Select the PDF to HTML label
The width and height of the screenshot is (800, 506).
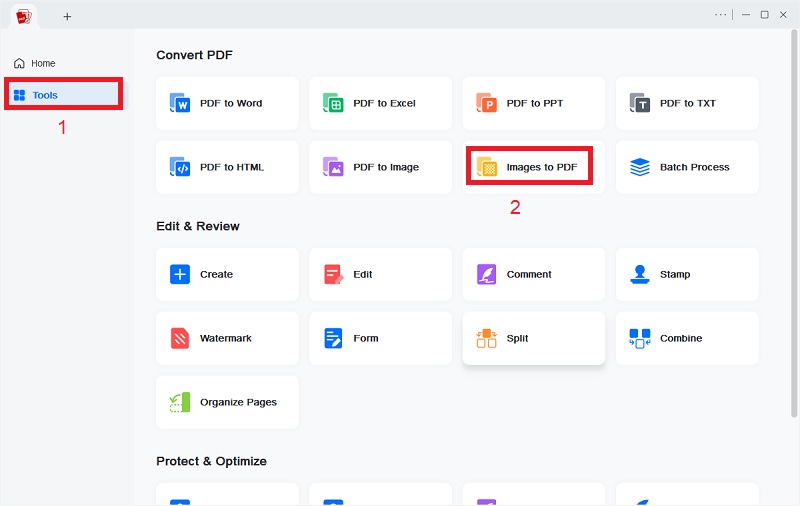point(232,167)
